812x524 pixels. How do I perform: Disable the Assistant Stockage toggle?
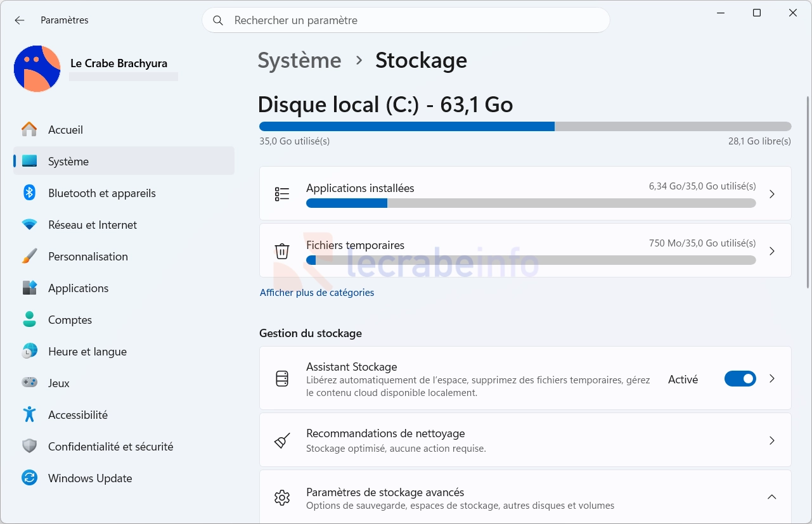[740, 379]
